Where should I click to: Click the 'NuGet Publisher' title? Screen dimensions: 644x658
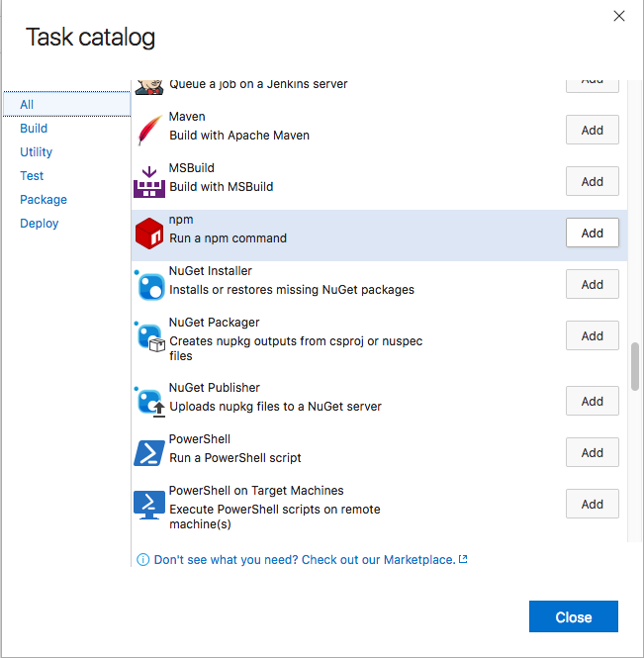point(215,388)
